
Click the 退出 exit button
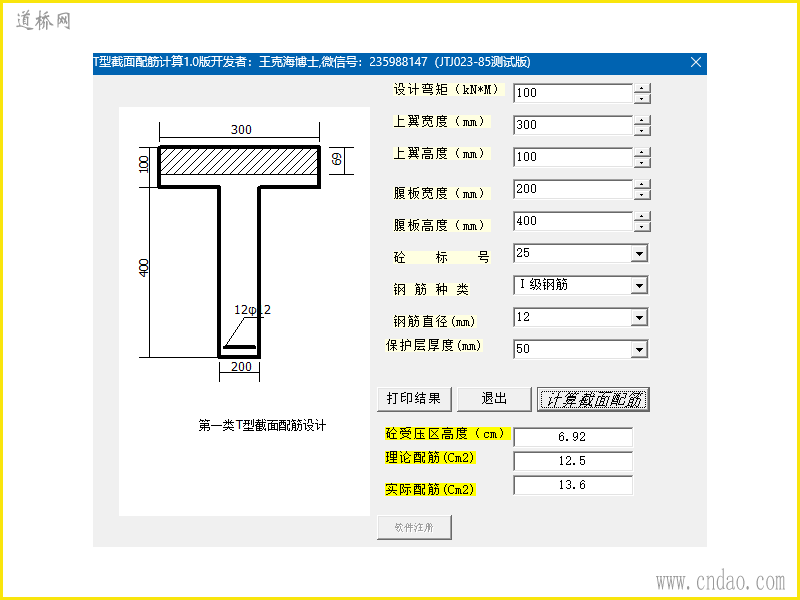[494, 399]
